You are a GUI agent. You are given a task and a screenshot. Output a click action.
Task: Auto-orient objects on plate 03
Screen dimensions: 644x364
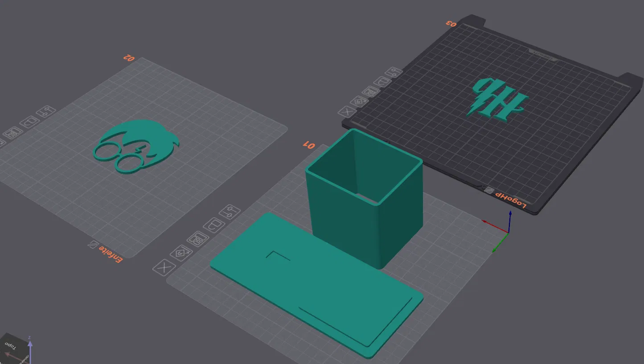(x=359, y=101)
